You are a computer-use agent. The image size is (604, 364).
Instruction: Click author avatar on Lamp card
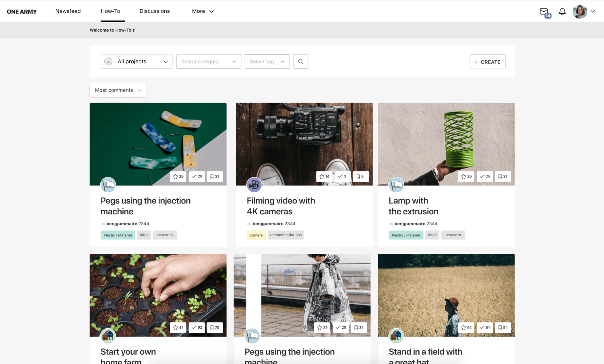coord(396,185)
